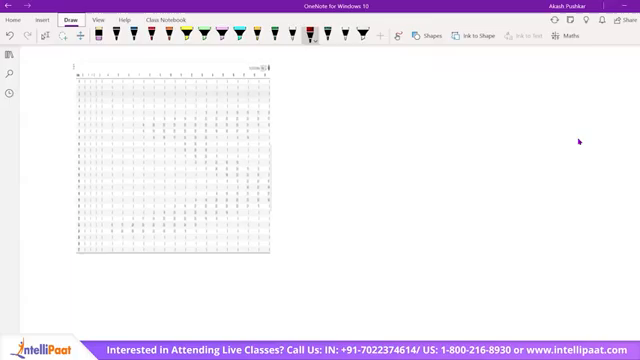The width and height of the screenshot is (640, 360).
Task: Toggle draw with touch
Action: pos(398,36)
